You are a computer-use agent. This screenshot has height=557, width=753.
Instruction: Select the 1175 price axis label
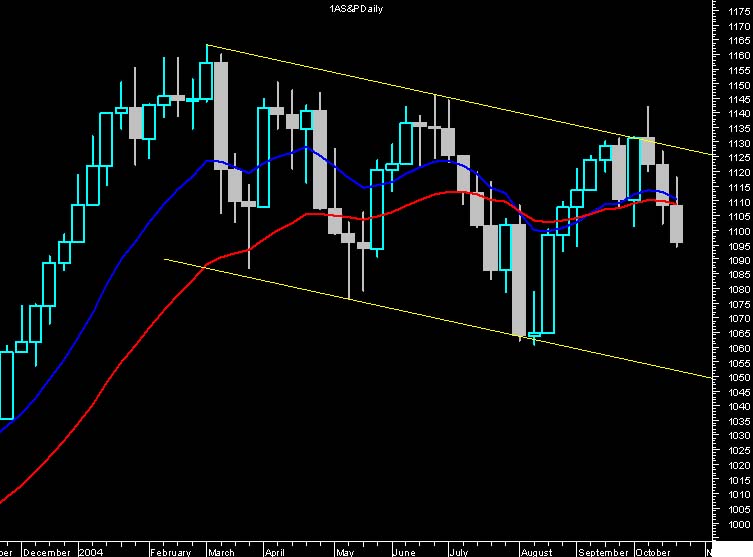click(x=739, y=12)
